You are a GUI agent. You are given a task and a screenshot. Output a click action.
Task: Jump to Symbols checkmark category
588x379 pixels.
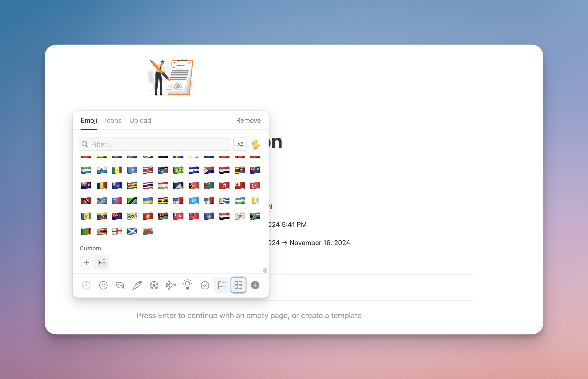tap(205, 285)
